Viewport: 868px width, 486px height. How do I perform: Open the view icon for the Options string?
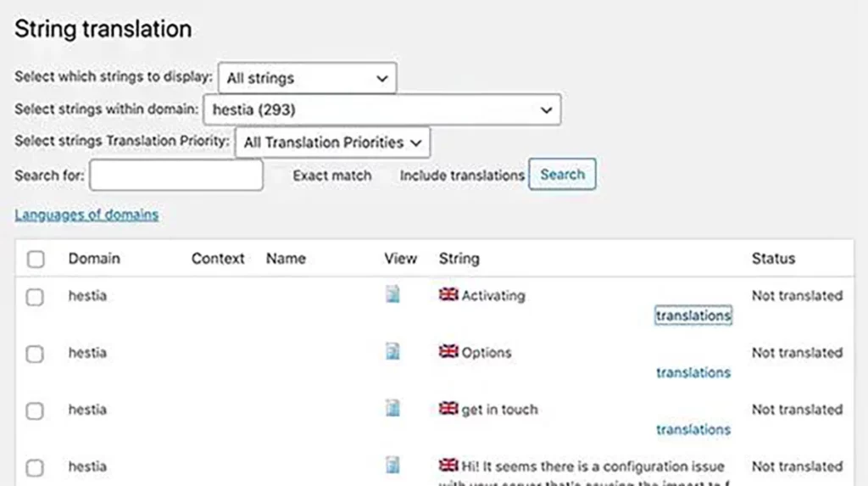392,352
